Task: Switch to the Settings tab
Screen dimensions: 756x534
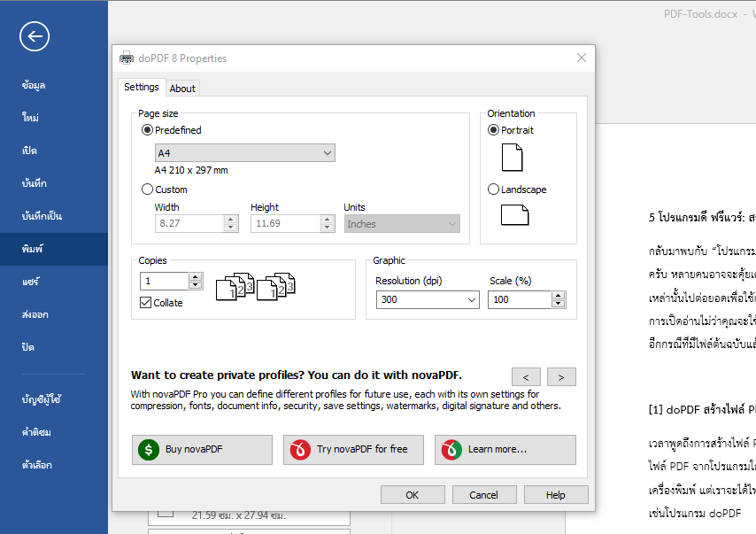Action: (x=142, y=88)
